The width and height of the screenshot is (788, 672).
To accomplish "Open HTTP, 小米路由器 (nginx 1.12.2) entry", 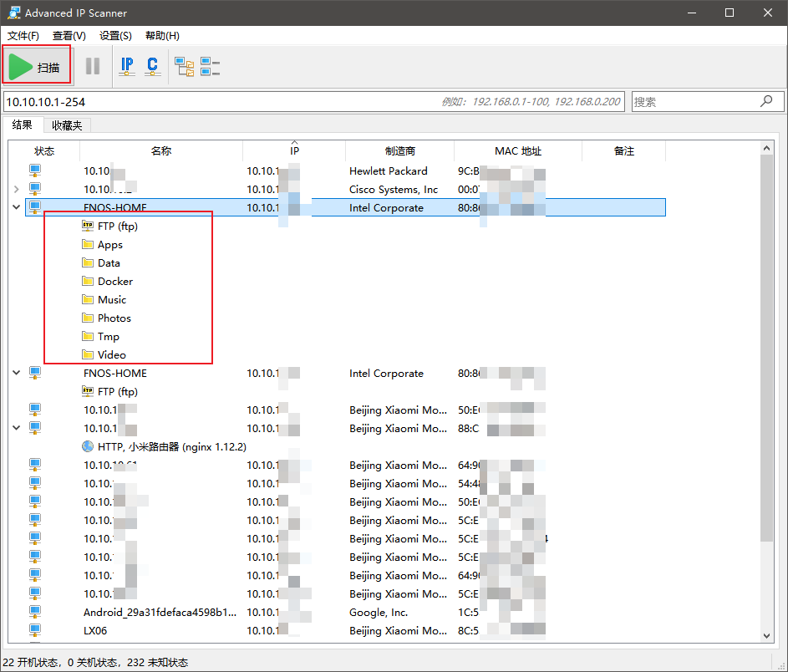I will point(172,447).
